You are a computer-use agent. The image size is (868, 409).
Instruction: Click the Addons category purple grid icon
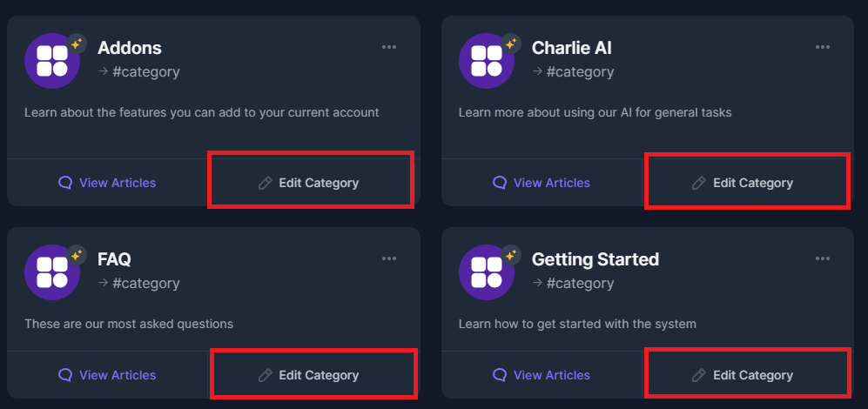point(52,61)
